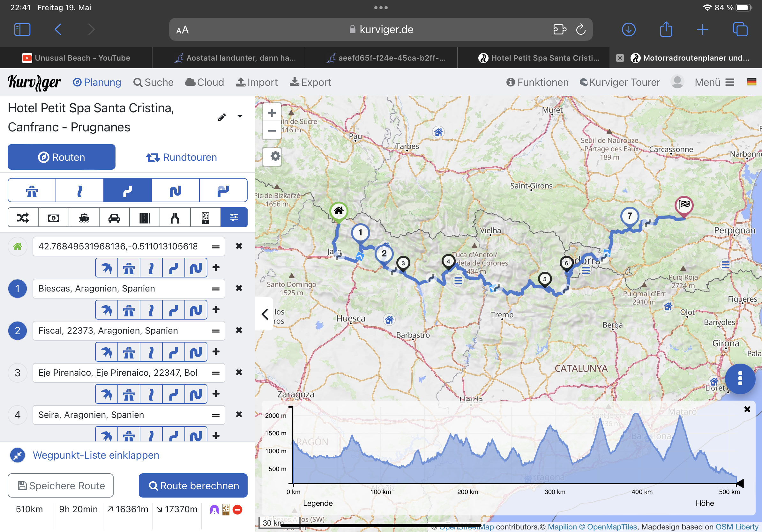This screenshot has height=532, width=762.
Task: Click Speichere Route button
Action: click(61, 485)
